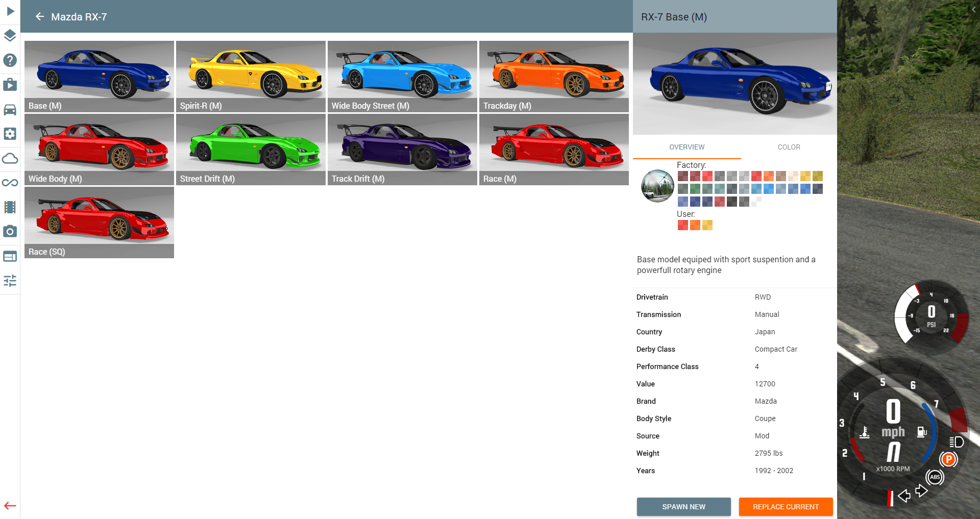Open the layers icon in the sidebar
The height and width of the screenshot is (519, 980).
coord(10,35)
